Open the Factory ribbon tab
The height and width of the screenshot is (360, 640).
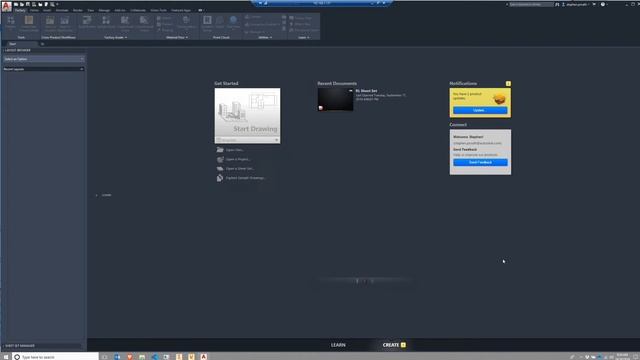tap(20, 10)
